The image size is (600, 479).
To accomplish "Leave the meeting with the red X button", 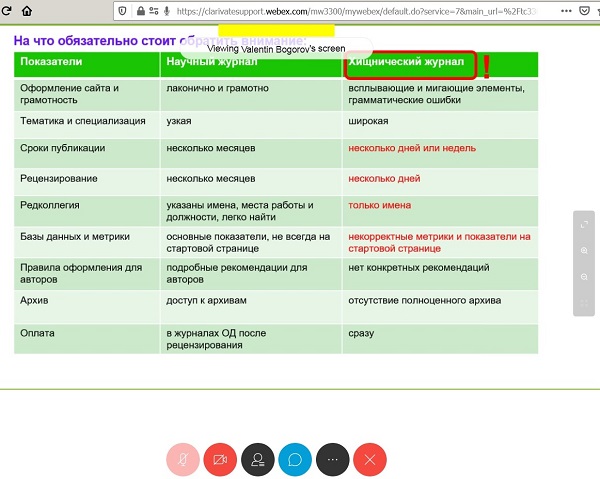I will pos(370,460).
